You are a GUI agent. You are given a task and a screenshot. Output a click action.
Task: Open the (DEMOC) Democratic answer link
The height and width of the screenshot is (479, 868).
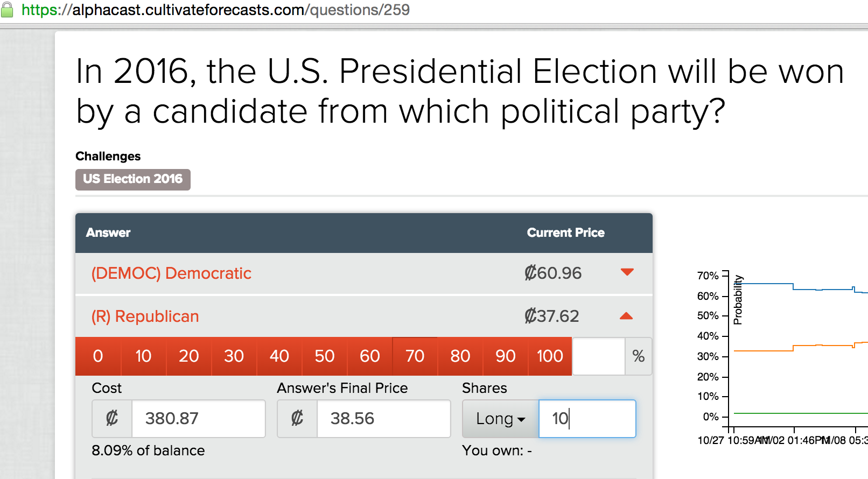click(171, 273)
